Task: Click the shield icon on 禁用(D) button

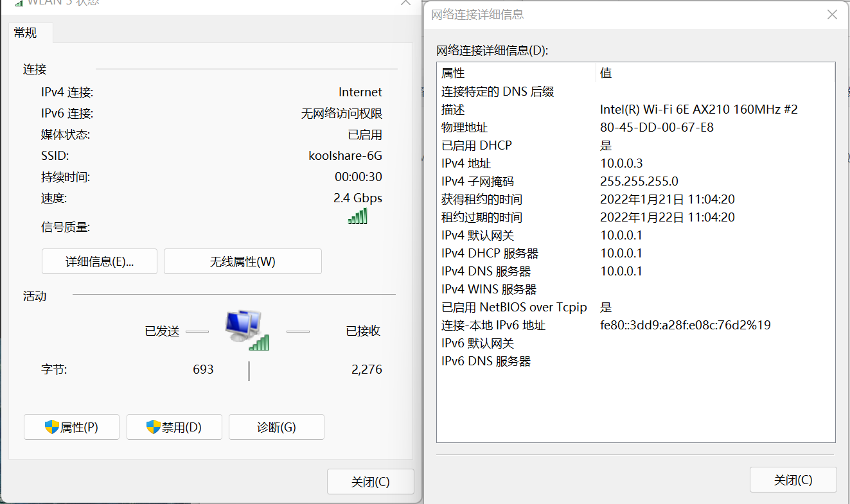Action: pos(154,427)
